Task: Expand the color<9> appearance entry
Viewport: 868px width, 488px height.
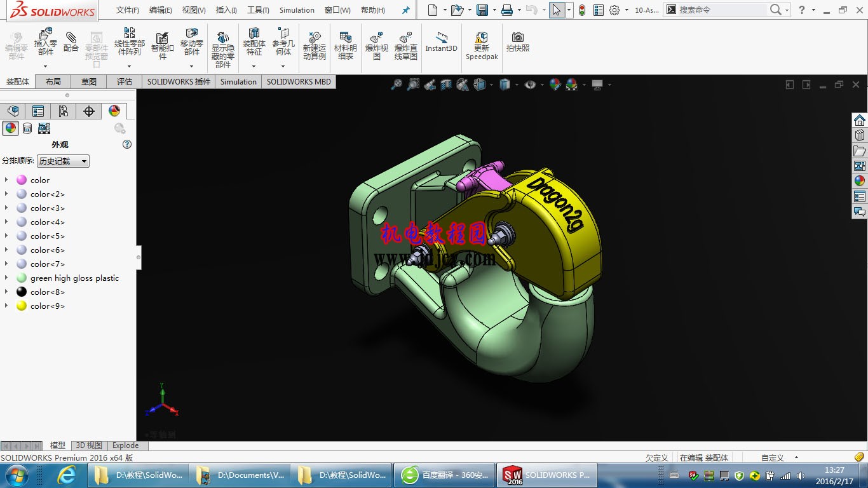Action: tap(6, 306)
